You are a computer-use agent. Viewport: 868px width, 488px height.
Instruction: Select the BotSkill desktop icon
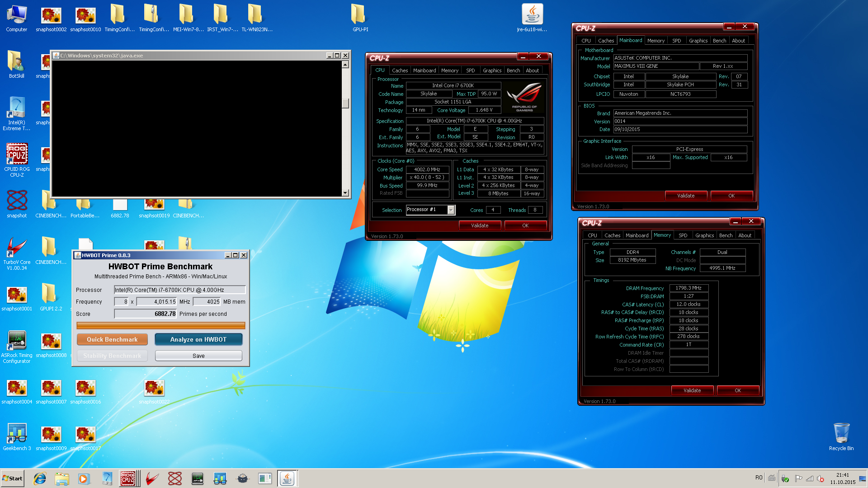click(17, 65)
